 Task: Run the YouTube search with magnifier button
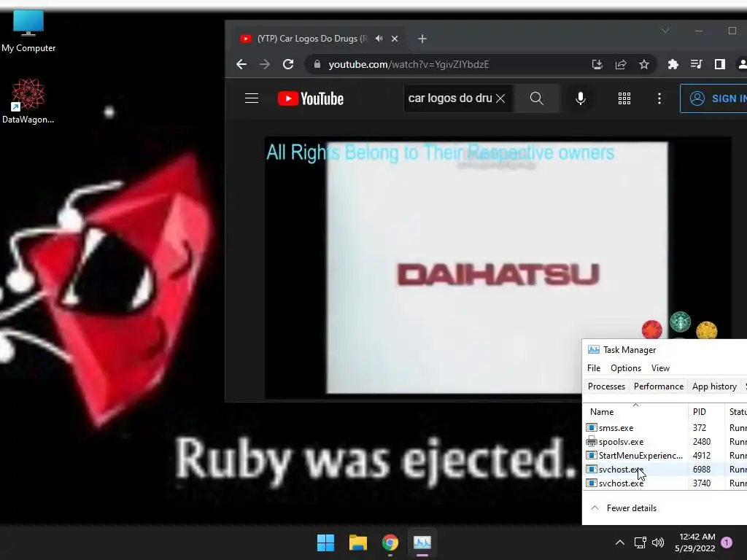(537, 98)
